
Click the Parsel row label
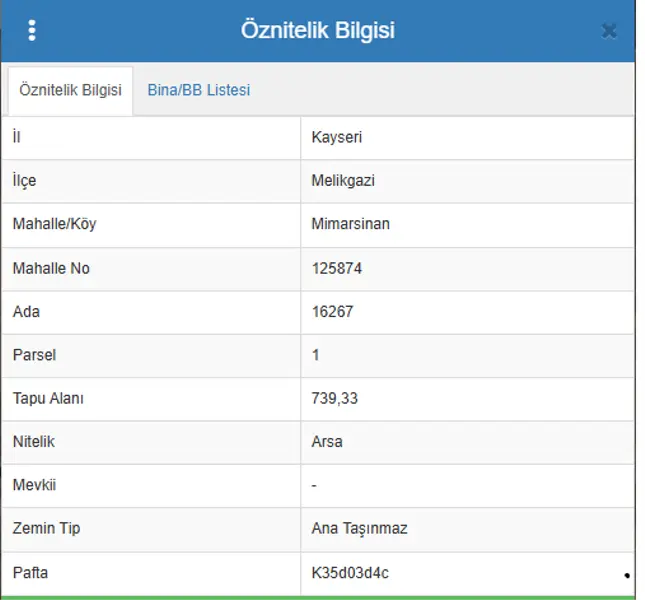(34, 355)
